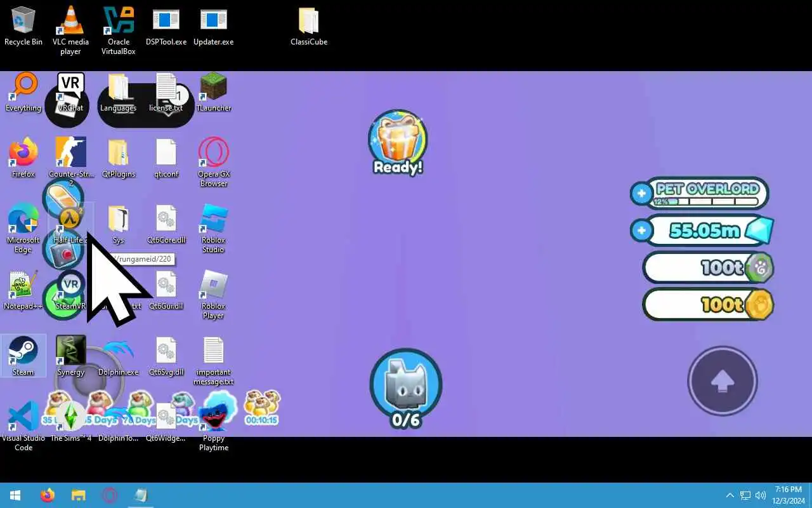The image size is (812, 508).
Task: Open Firefox desktop shortcut
Action: click(x=23, y=159)
